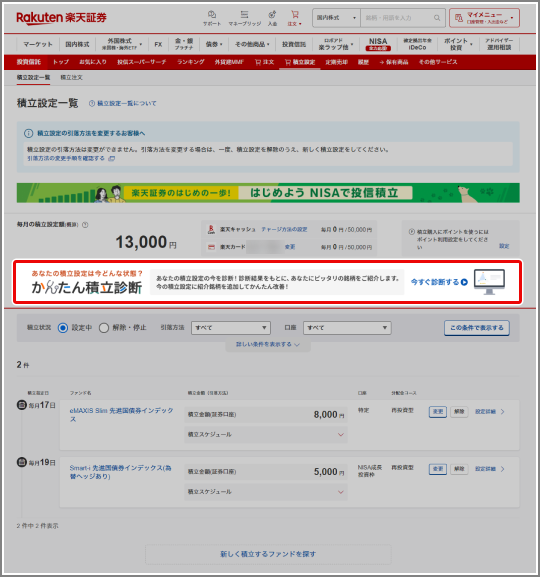
Task: Open the 注文 cart icon in header
Action: (294, 18)
